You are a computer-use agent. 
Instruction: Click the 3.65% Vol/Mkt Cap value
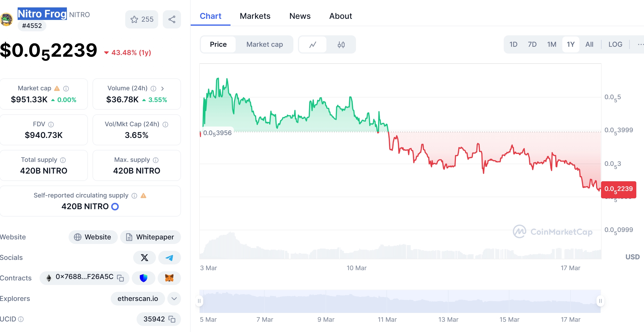click(137, 135)
